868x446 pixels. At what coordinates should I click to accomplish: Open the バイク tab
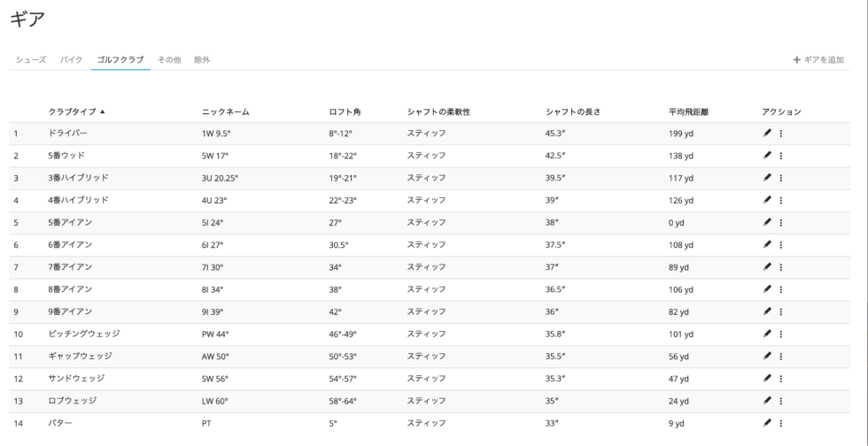tap(72, 59)
